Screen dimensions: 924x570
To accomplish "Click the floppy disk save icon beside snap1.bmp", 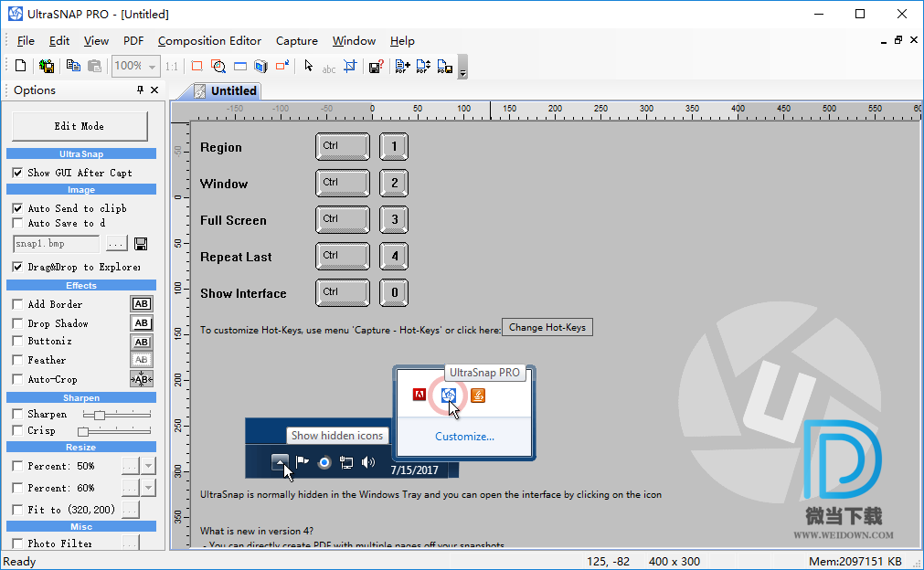I will pyautogui.click(x=141, y=244).
